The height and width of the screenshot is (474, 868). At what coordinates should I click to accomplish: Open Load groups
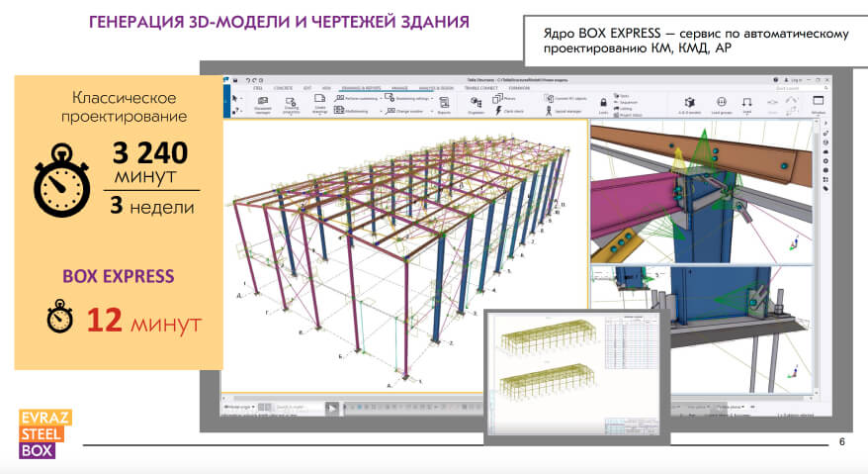722,105
